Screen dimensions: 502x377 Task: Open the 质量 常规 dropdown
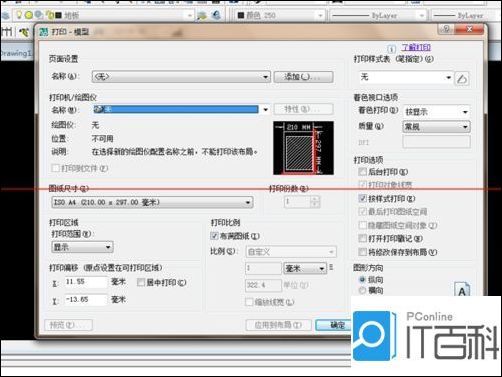437,127
